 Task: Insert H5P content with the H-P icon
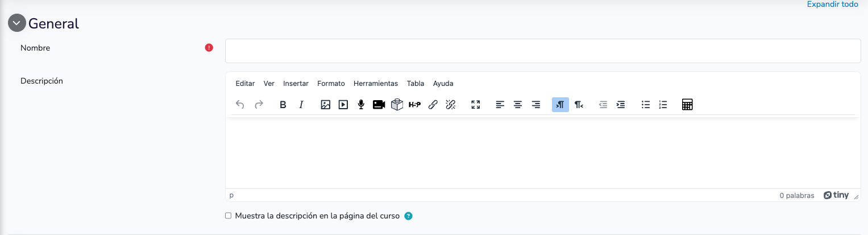[415, 105]
